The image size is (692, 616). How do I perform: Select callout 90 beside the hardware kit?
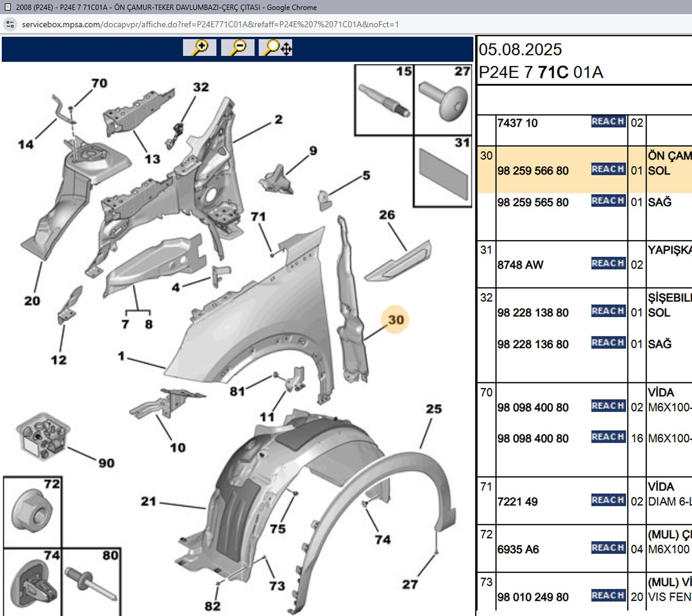pos(106,463)
